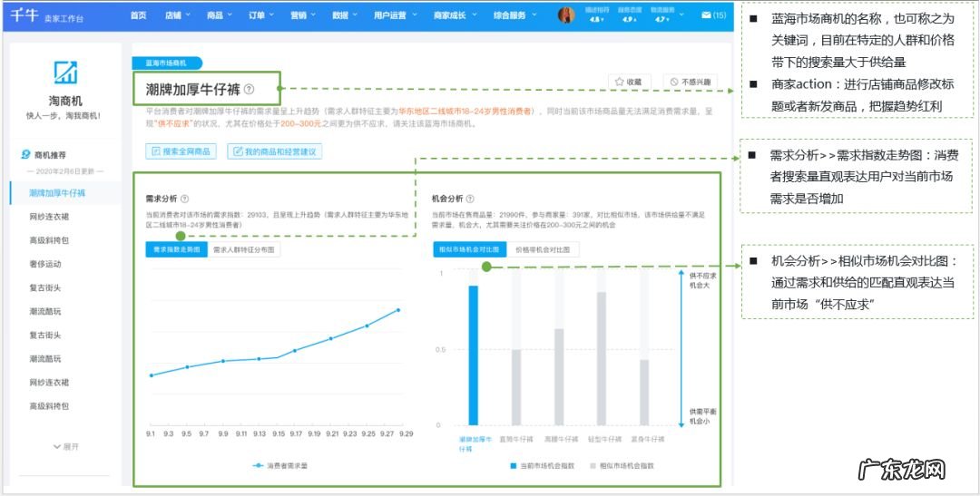Click the 相似市场机会指数 legend square

click(x=593, y=466)
